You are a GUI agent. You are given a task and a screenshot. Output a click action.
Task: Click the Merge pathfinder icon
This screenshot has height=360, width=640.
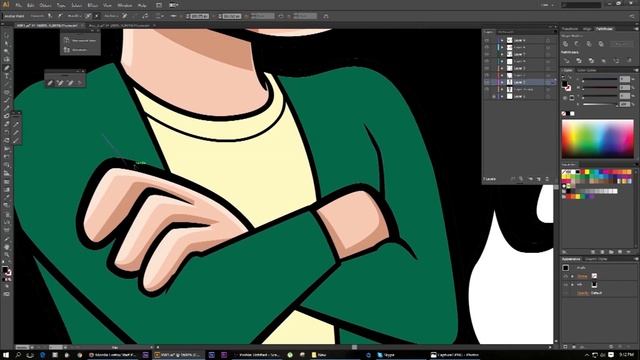pos(591,60)
